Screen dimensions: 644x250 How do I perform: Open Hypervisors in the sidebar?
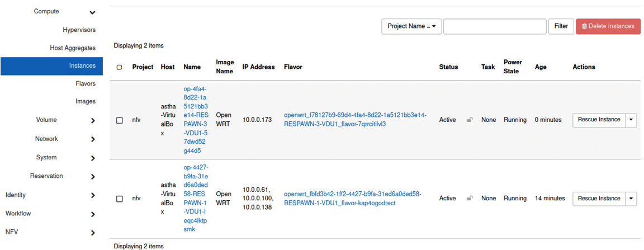79,30
